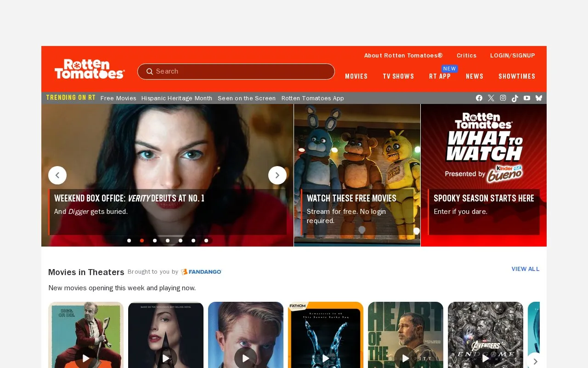Viewport: 588px width, 368px height.
Task: Open Seen on the Screen link
Action: pos(247,98)
